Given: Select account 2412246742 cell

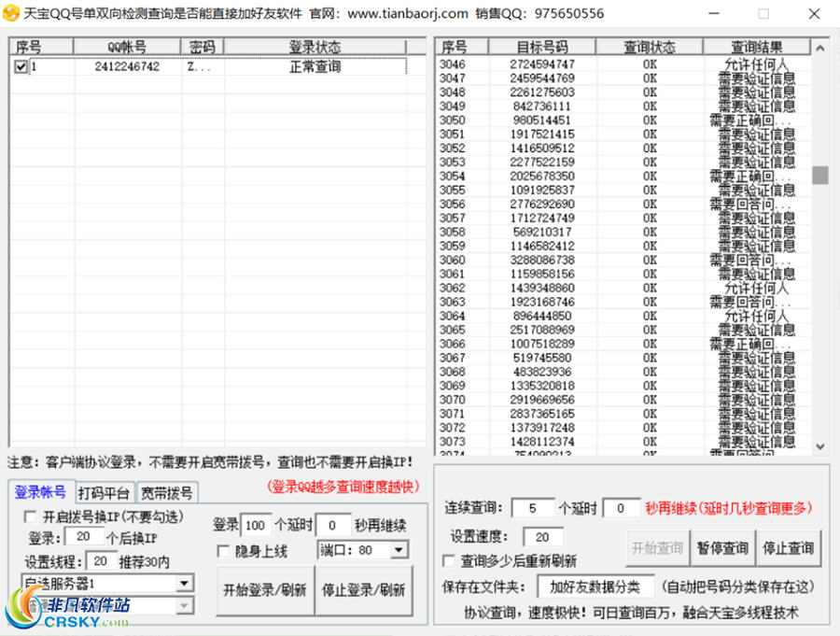Looking at the screenshot, I should pyautogui.click(x=127, y=66).
